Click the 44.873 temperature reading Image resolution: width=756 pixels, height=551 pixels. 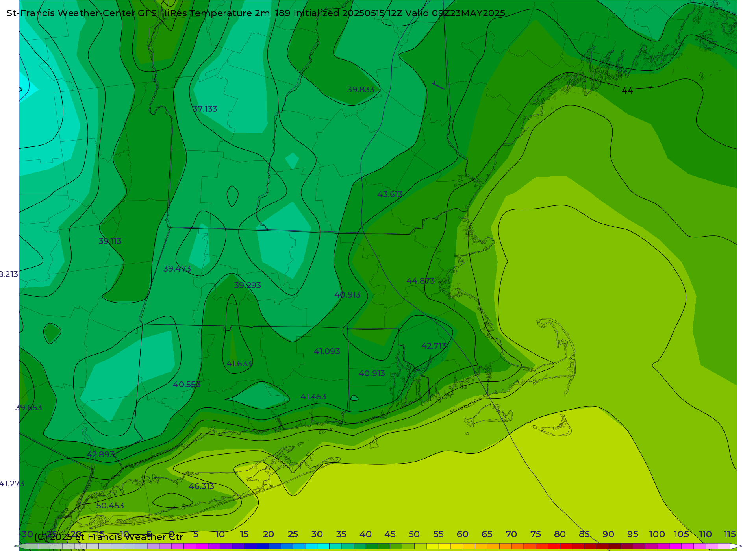point(421,281)
